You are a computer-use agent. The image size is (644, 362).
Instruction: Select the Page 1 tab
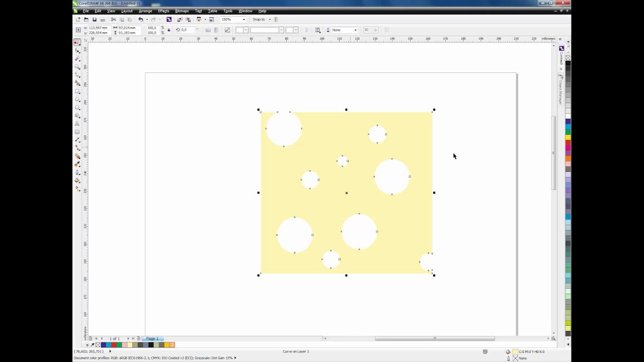pos(152,339)
